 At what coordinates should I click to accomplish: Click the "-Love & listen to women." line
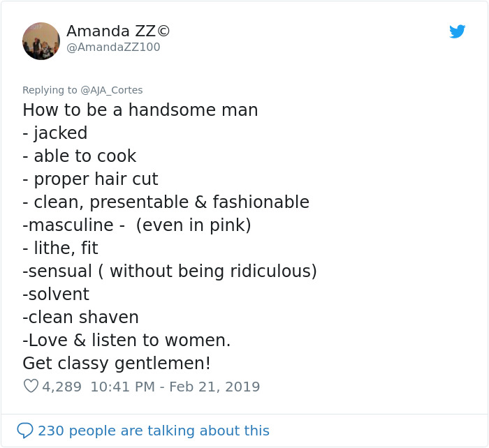coord(126,341)
